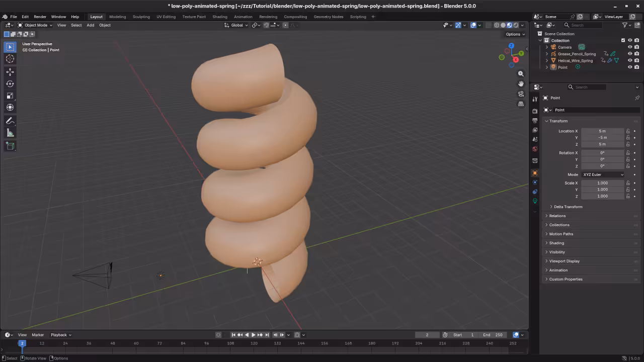Hide the Helical_Wire_Spring object
This screenshot has height=362, width=644.
coord(630,60)
